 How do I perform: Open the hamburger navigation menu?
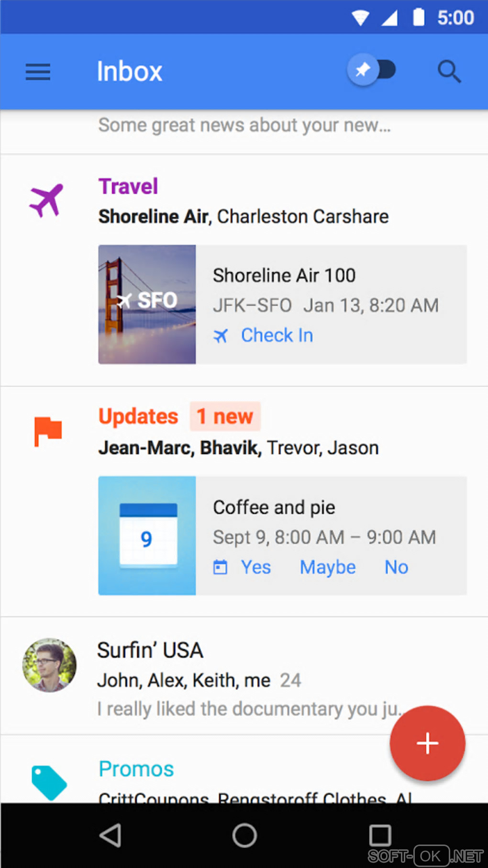point(38,72)
